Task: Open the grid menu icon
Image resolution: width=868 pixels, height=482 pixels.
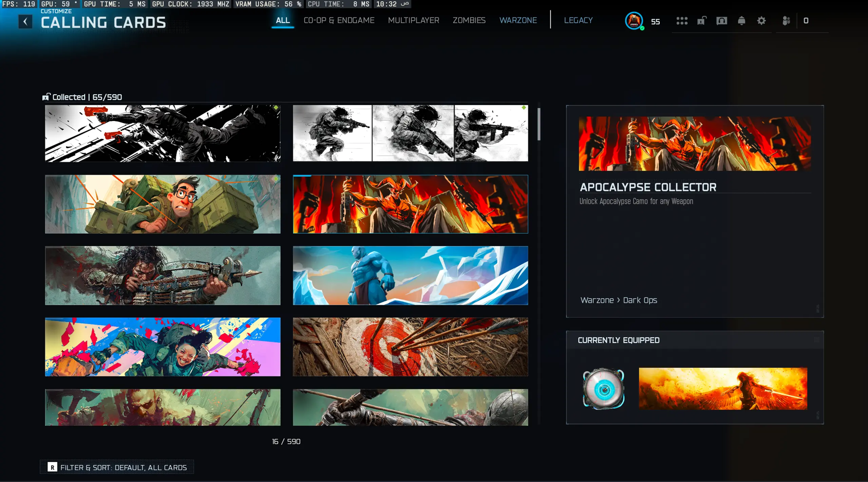Action: (682, 21)
